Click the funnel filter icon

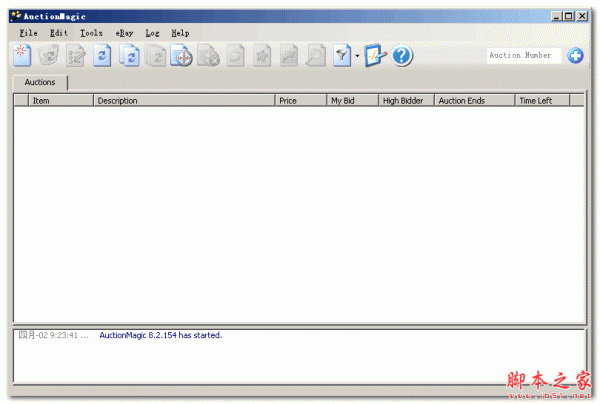click(x=342, y=56)
